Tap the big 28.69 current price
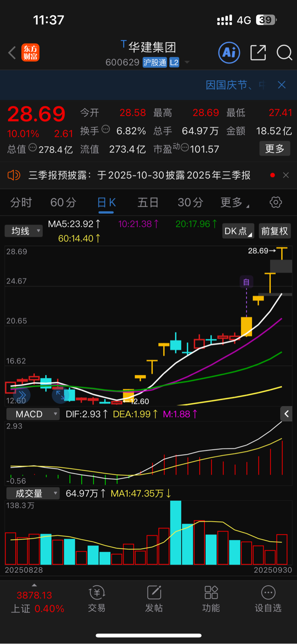 coord(36,114)
